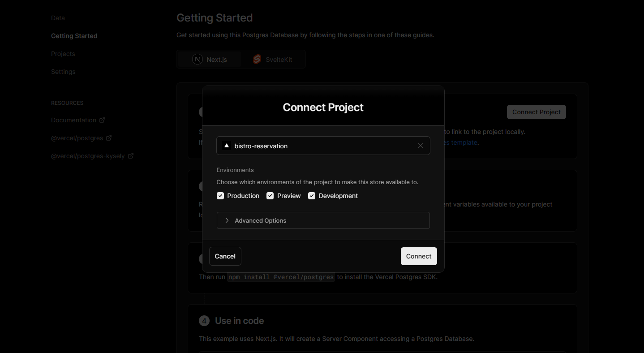Click step 4 number badge

coord(204,321)
